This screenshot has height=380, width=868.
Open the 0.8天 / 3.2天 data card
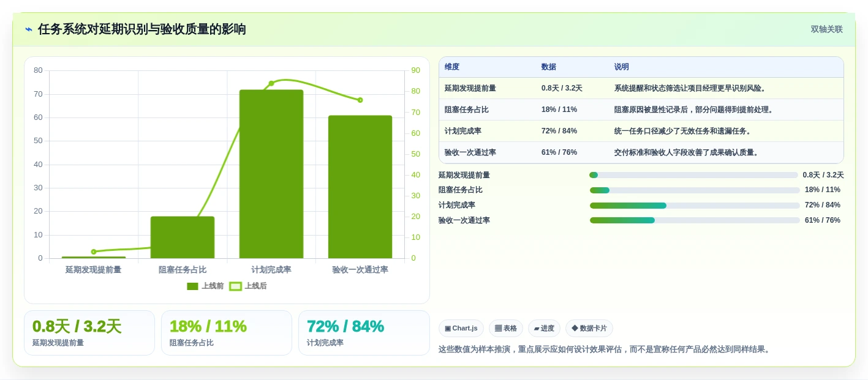pos(89,333)
